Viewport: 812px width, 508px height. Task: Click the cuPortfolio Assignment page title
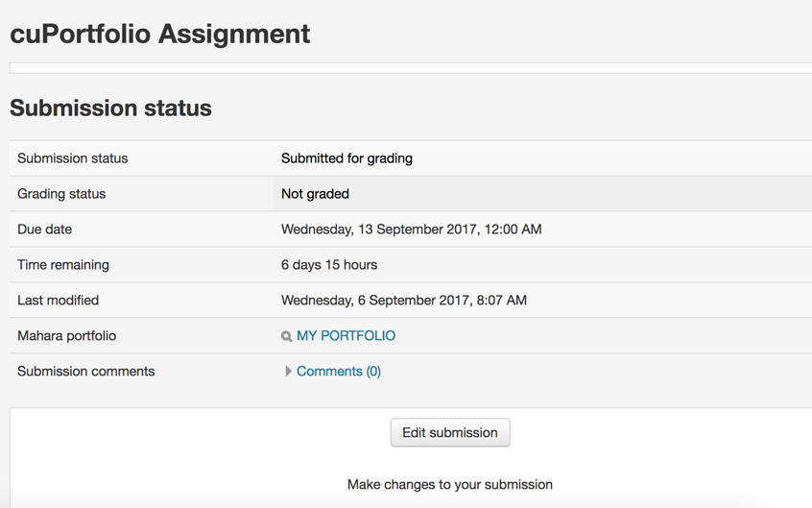[159, 34]
